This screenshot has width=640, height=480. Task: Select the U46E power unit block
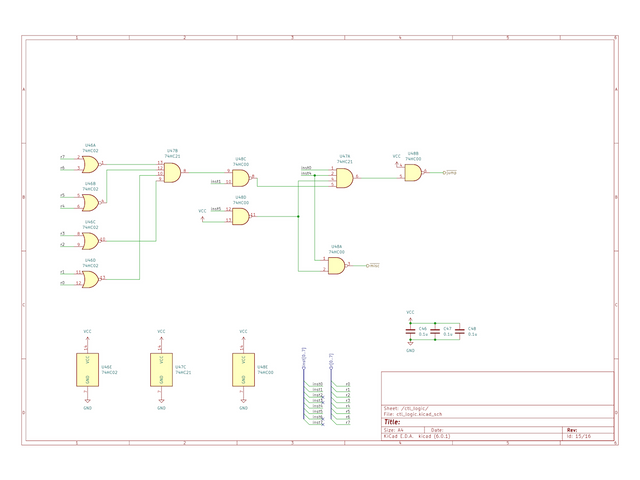tap(88, 369)
